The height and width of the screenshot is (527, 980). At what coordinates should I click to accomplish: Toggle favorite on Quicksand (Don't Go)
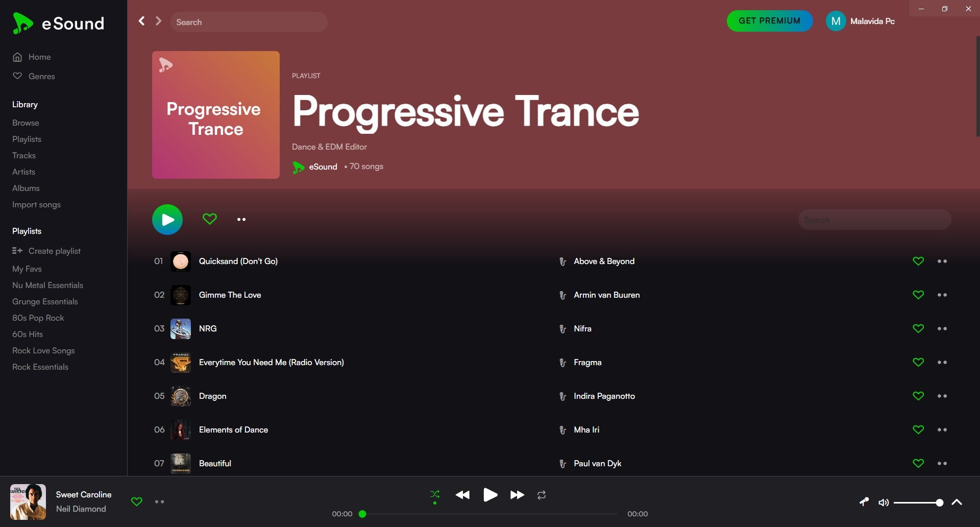pyautogui.click(x=918, y=261)
